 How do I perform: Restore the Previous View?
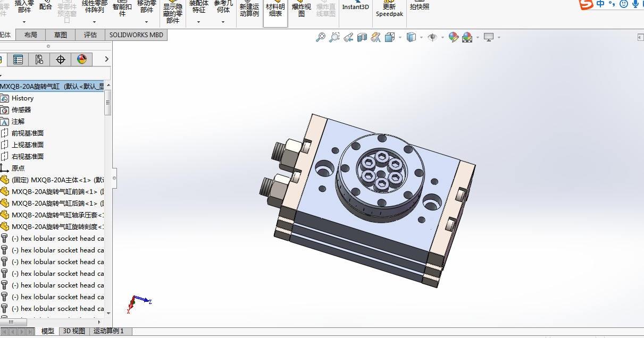(348, 37)
